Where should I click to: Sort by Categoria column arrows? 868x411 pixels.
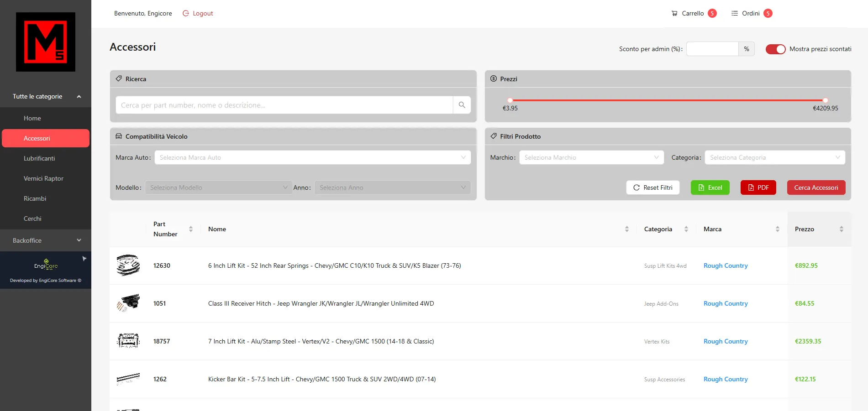[x=686, y=229]
